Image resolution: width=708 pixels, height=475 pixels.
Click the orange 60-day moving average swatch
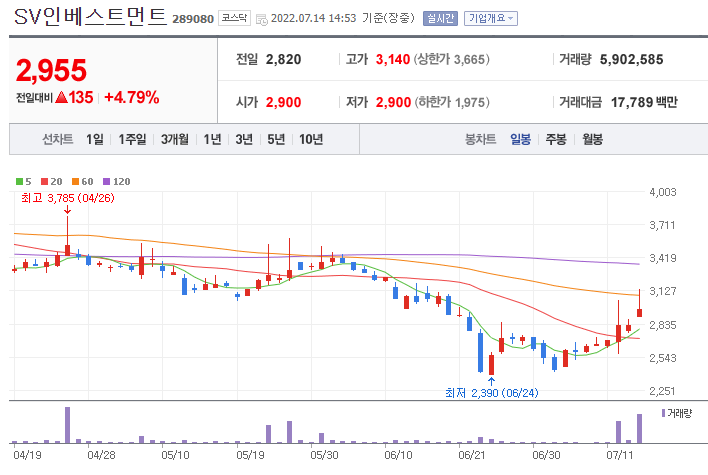(75, 182)
